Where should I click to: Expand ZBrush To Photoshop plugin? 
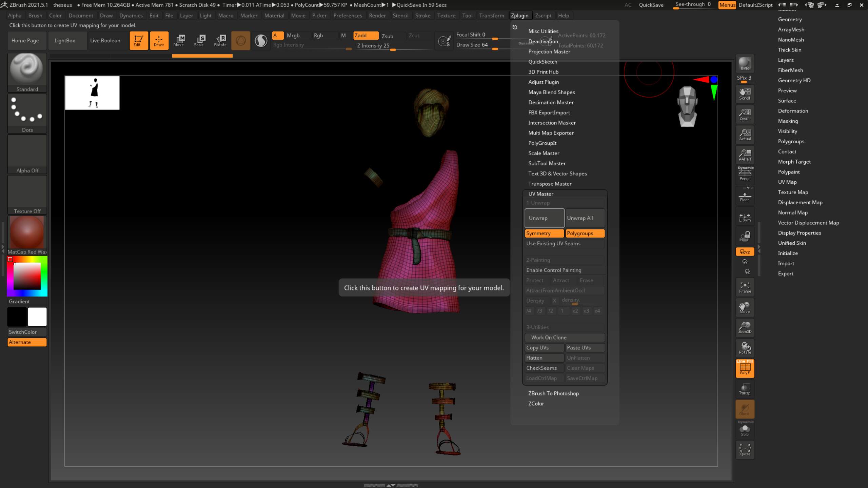point(553,393)
